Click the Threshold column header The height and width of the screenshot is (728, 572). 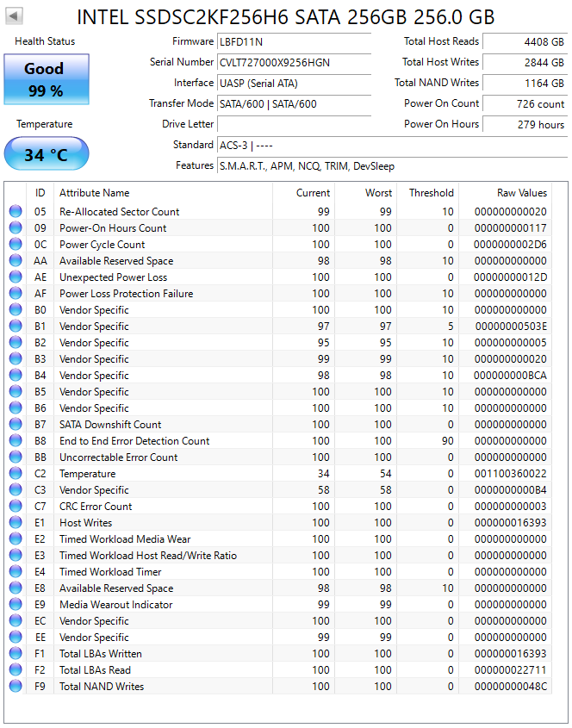click(427, 193)
